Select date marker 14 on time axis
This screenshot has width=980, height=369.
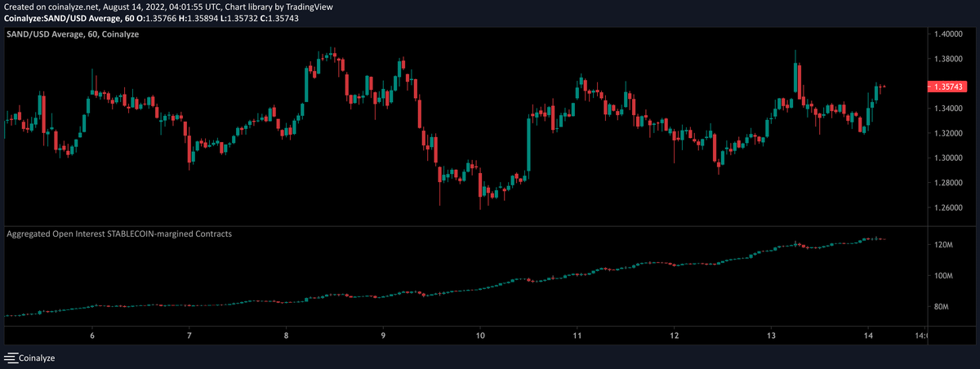(x=867, y=335)
